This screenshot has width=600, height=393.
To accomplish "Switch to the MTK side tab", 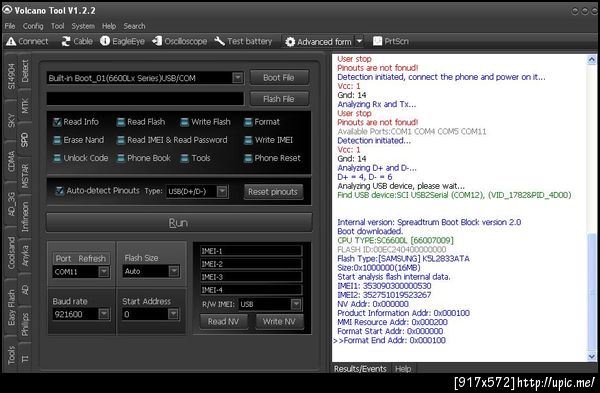I will click(x=24, y=105).
